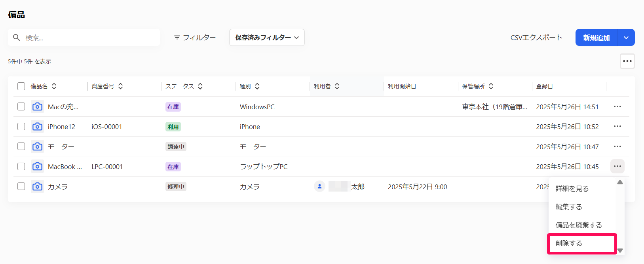Screen dimensions: 644x264
Task: Click the 在庫 badge in the MacBook row
Action: [x=173, y=167]
